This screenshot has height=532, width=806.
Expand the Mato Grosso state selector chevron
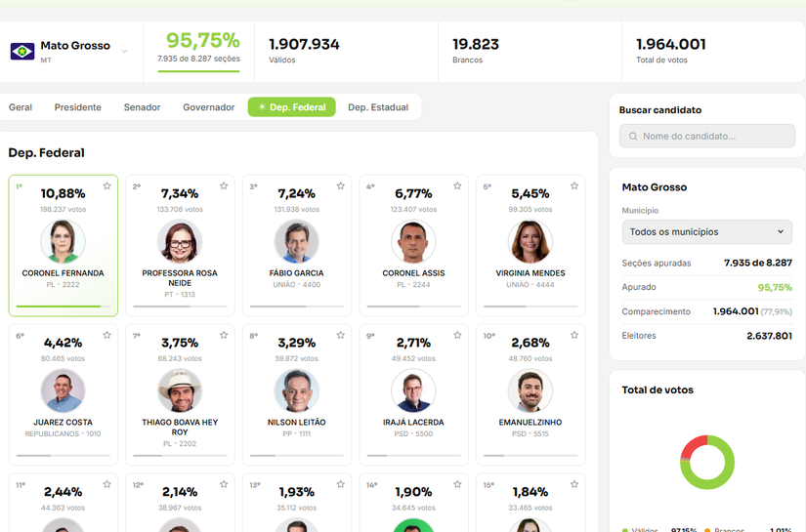coord(124,52)
